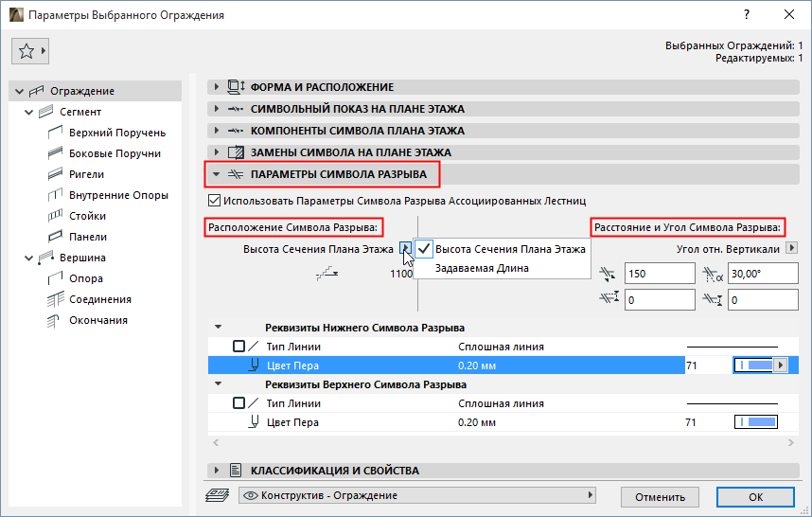812x517 pixels.
Task: Select Соединения in the tree
Action: 100,299
